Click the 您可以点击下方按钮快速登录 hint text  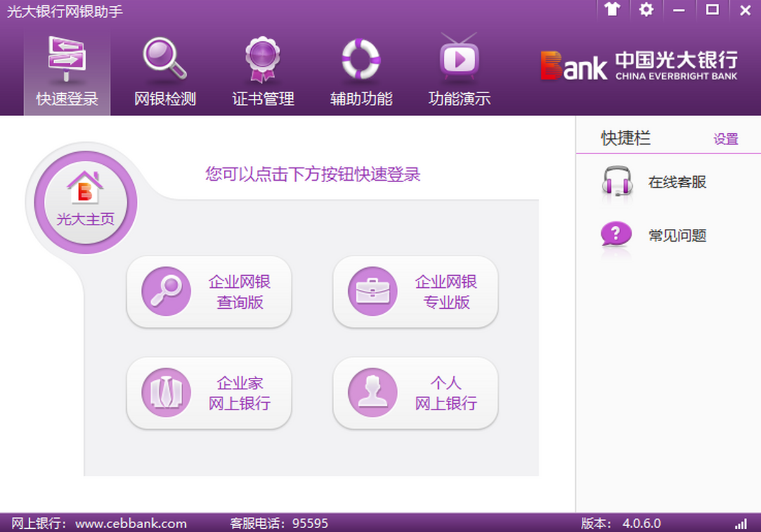coord(313,174)
